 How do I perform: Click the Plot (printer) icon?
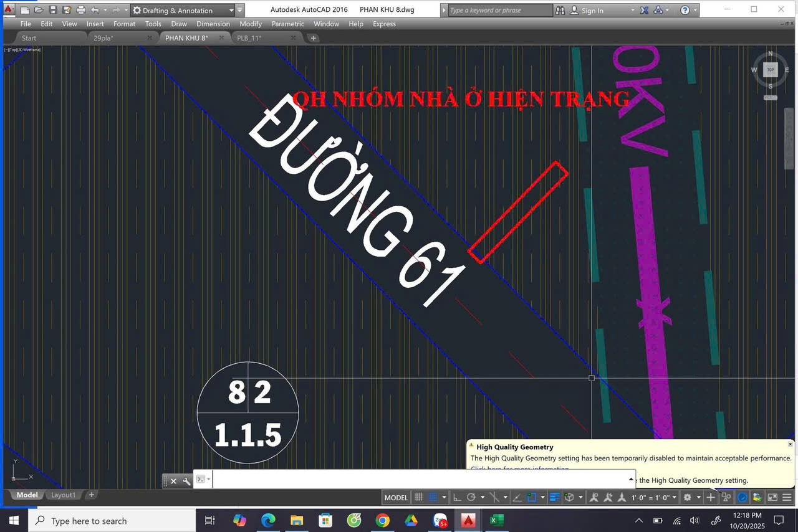[x=80, y=11]
